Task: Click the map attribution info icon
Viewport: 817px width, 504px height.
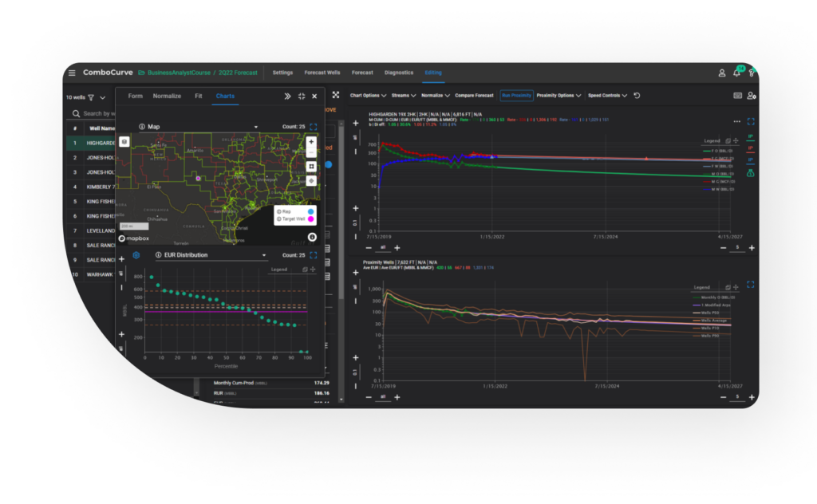Action: 312,237
